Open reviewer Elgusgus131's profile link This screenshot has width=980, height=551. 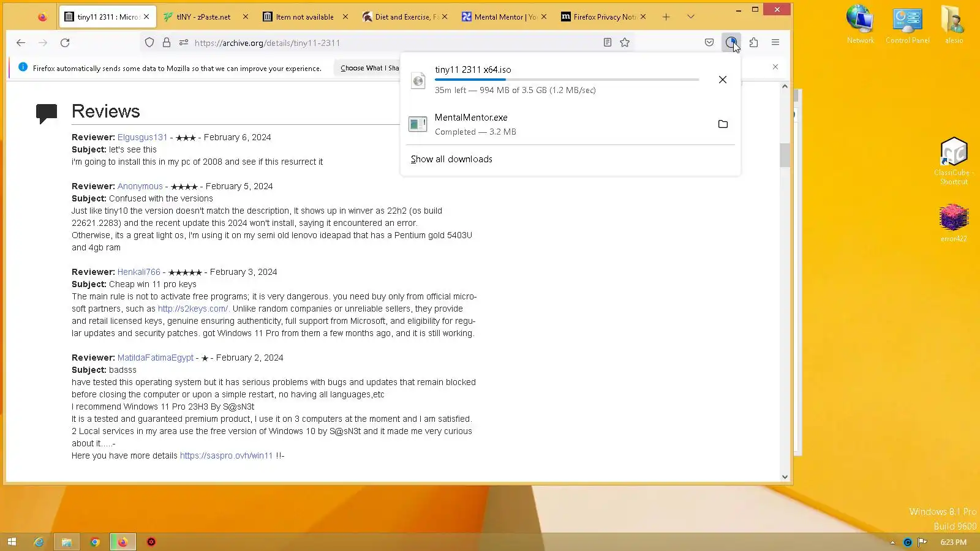coord(142,138)
